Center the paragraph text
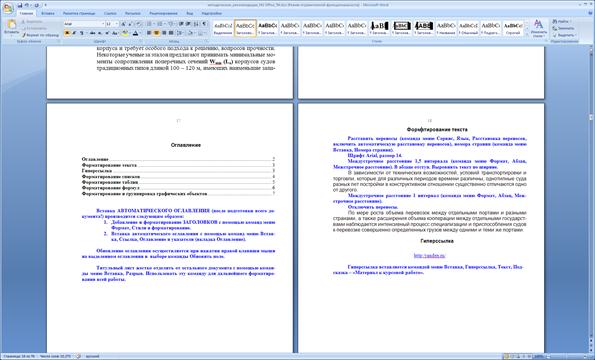Viewport: 595px width, 360px height. pyautogui.click(x=156, y=33)
